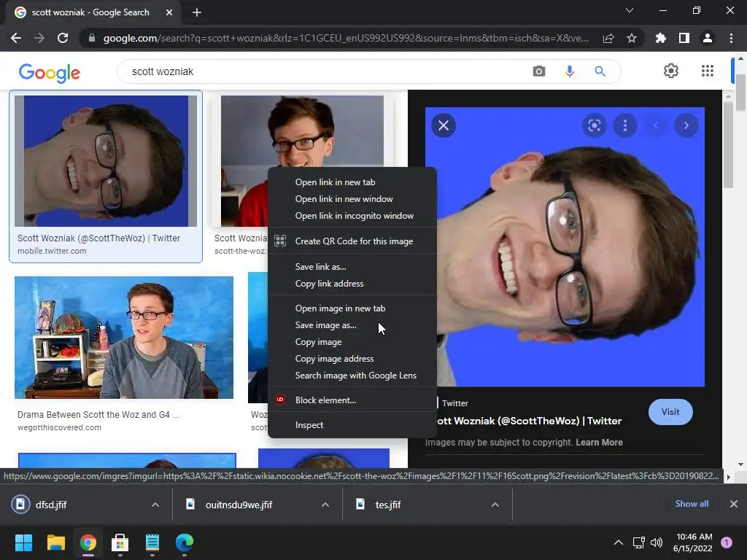This screenshot has height=560, width=747.
Task: Open File Explorer from taskbar
Action: click(x=55, y=542)
